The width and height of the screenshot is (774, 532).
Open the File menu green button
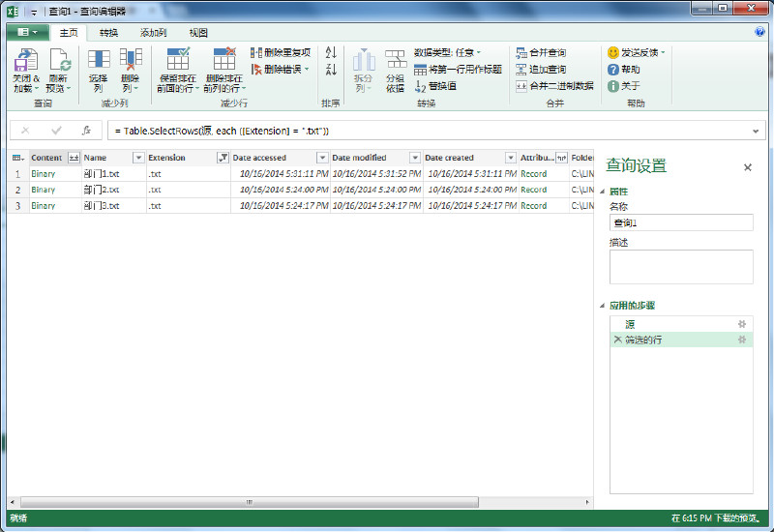tap(28, 32)
